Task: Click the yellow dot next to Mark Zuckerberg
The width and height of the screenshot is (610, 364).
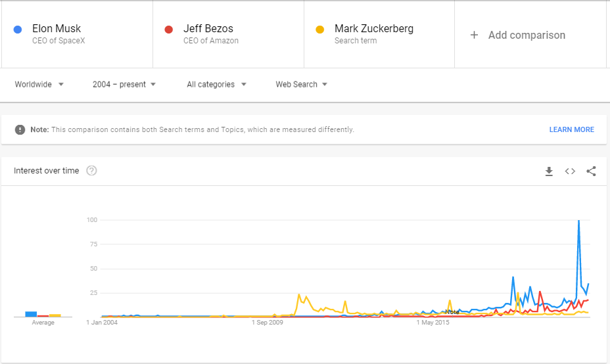Action: coord(320,30)
